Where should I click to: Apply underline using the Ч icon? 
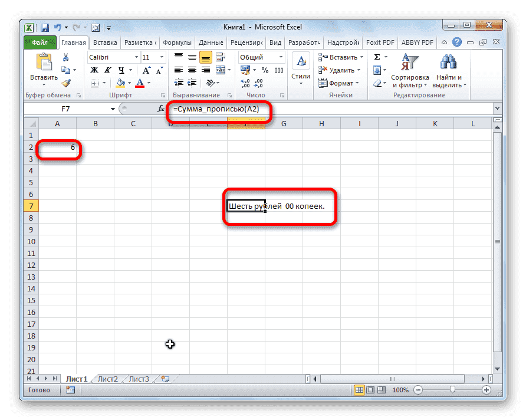[120, 70]
